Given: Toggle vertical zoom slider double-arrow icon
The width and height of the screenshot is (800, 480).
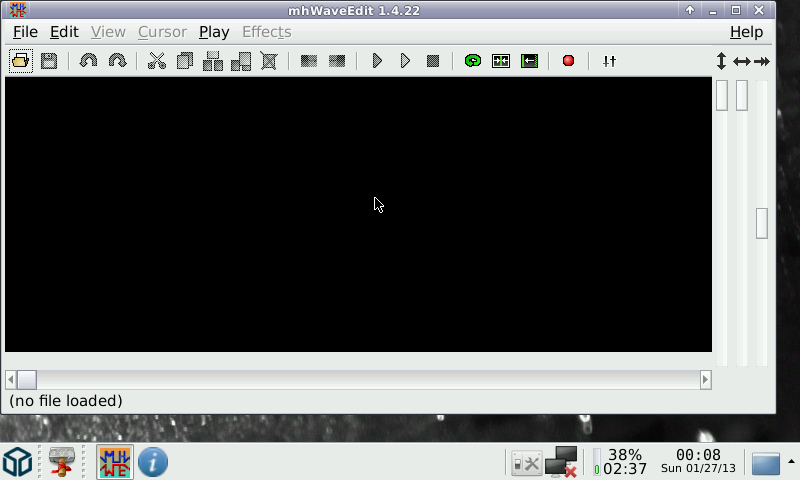Looking at the screenshot, I should coord(721,61).
